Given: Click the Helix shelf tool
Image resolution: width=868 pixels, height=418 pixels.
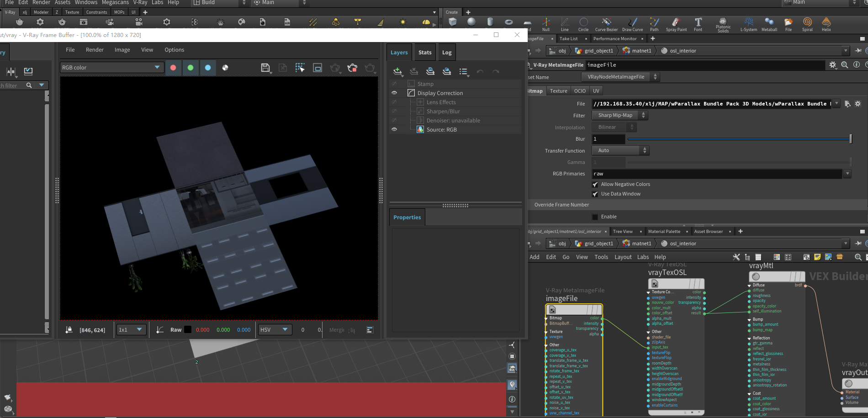Looking at the screenshot, I should (x=826, y=24).
